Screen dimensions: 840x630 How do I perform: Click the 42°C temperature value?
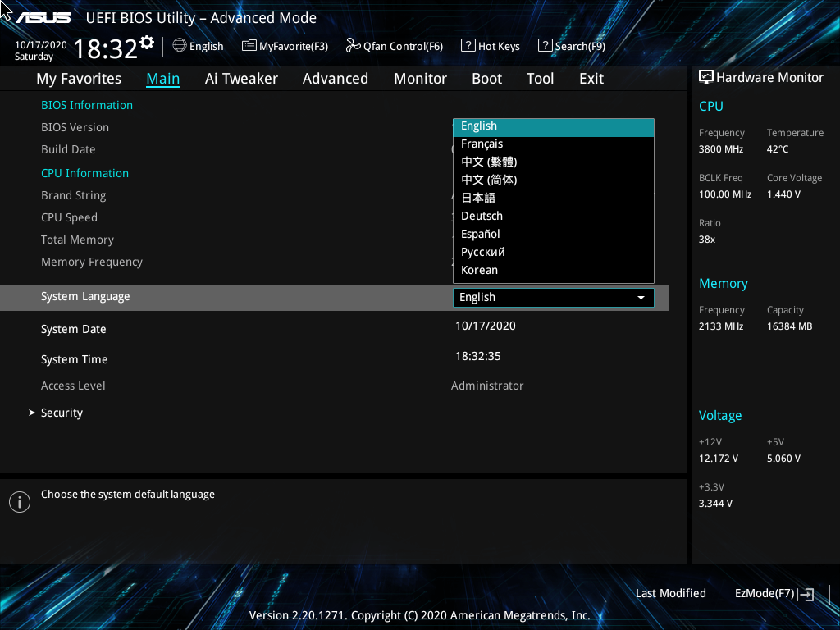coord(778,149)
